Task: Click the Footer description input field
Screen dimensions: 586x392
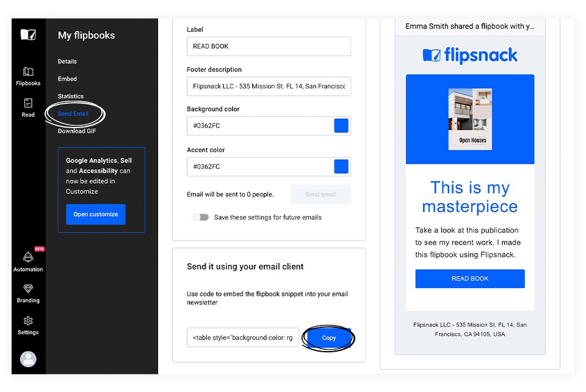Action: pos(269,86)
